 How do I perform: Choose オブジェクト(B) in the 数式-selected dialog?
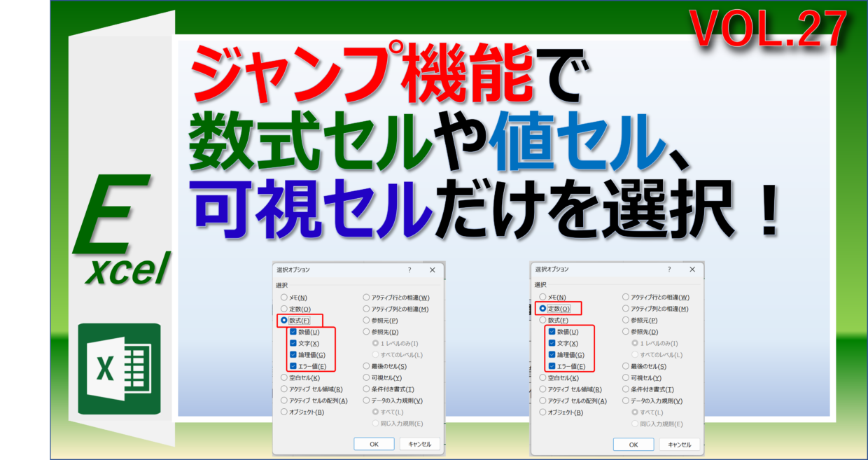coord(283,412)
